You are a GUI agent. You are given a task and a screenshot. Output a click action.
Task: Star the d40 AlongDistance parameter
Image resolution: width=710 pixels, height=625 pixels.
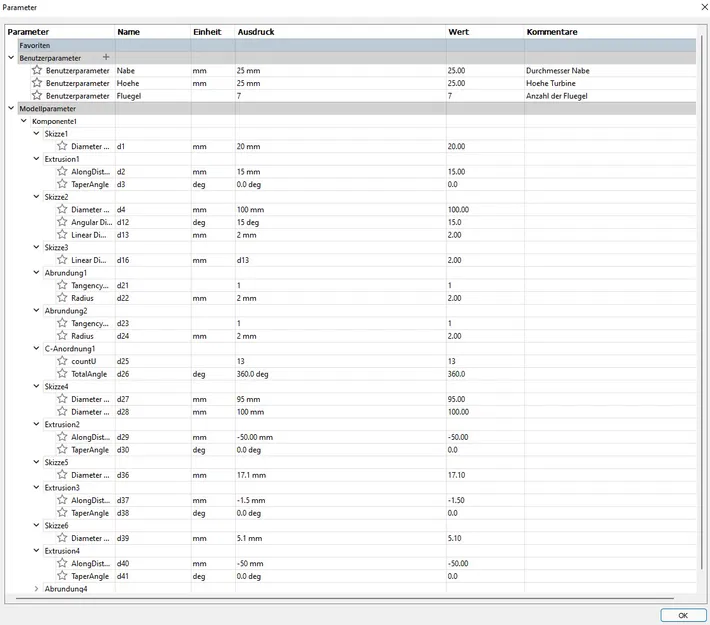click(x=62, y=563)
